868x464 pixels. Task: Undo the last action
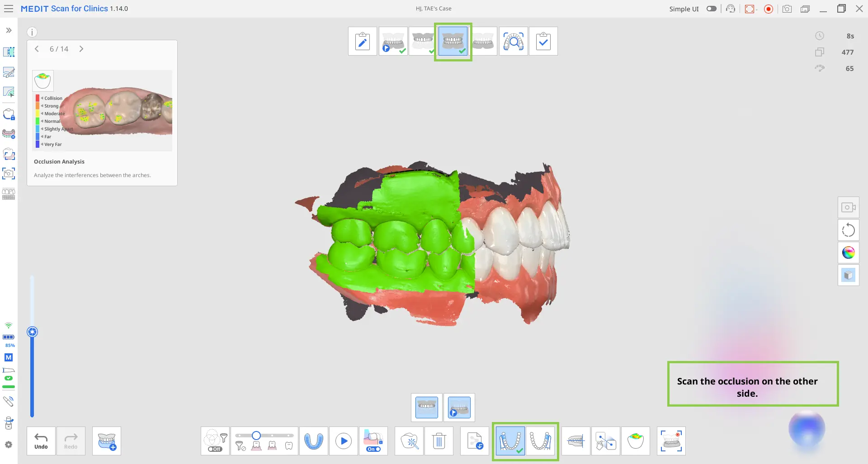(x=41, y=441)
